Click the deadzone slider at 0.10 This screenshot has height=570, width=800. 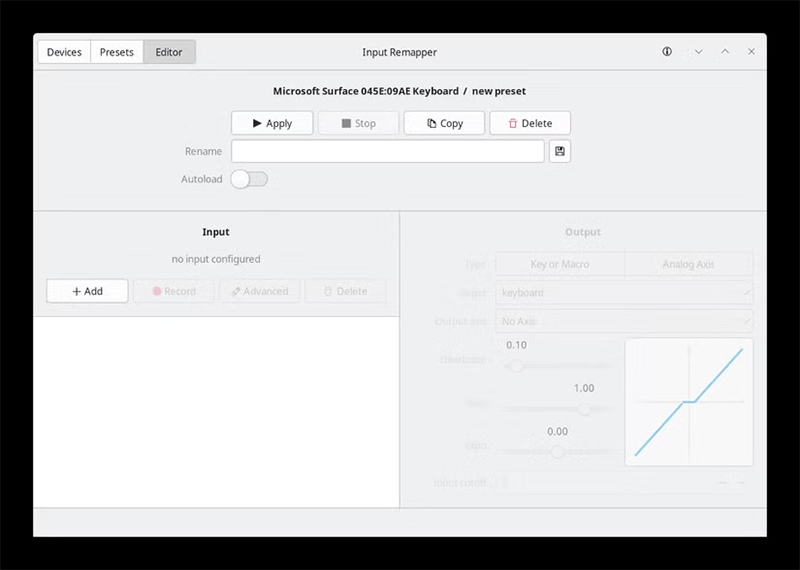coord(516,365)
